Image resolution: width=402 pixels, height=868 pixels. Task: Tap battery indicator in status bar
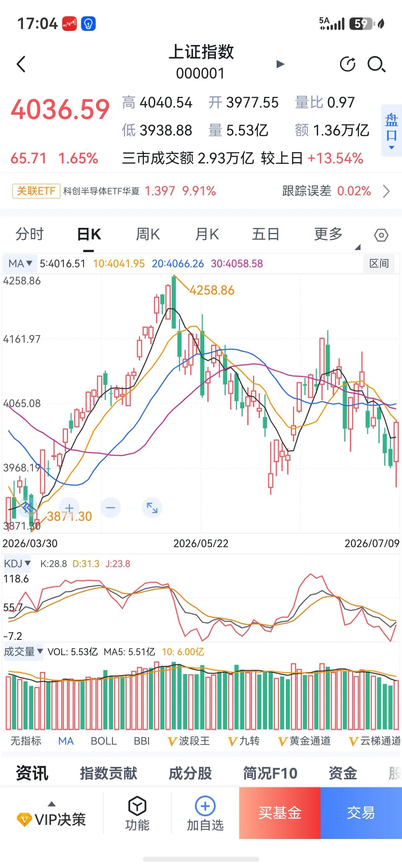pos(362,24)
